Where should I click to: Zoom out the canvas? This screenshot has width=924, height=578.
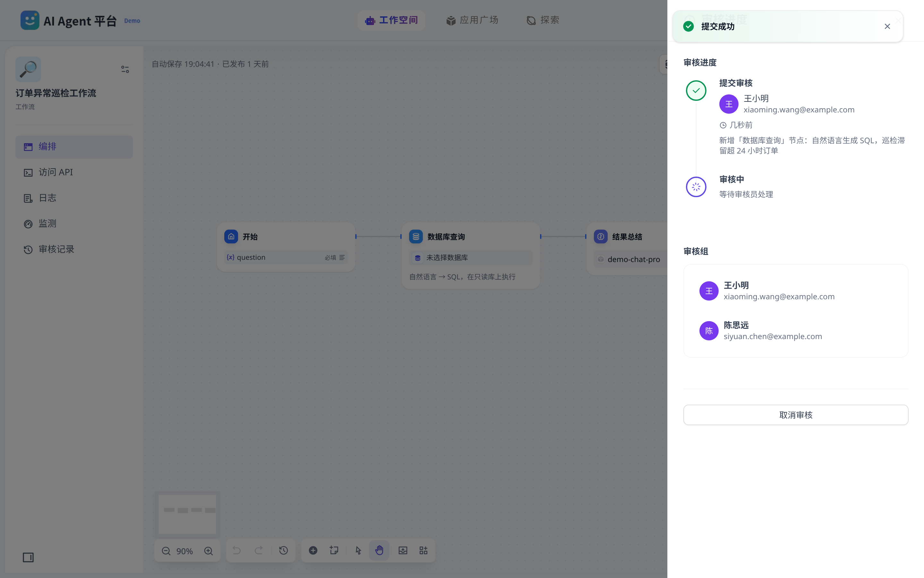[166, 551]
